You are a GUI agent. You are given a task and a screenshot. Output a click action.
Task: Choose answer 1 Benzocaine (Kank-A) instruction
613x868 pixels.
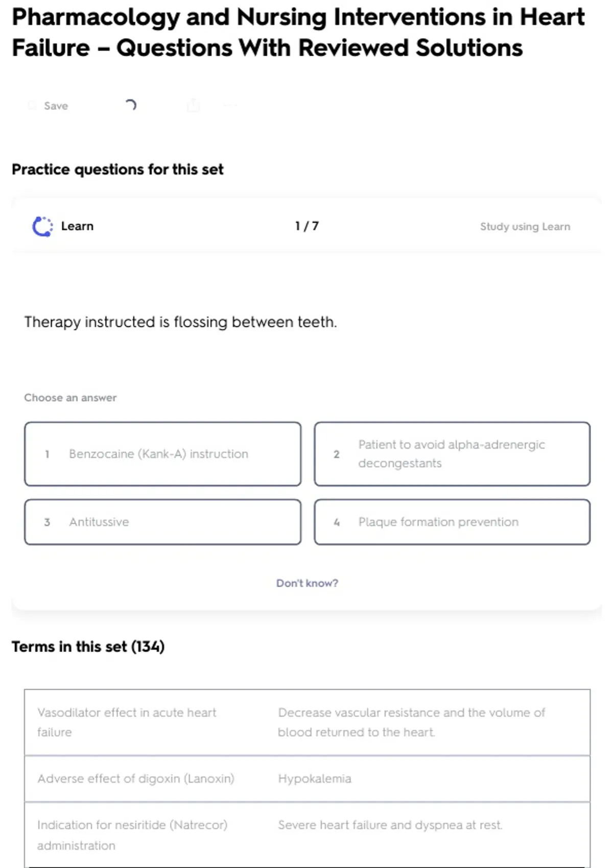(x=162, y=454)
